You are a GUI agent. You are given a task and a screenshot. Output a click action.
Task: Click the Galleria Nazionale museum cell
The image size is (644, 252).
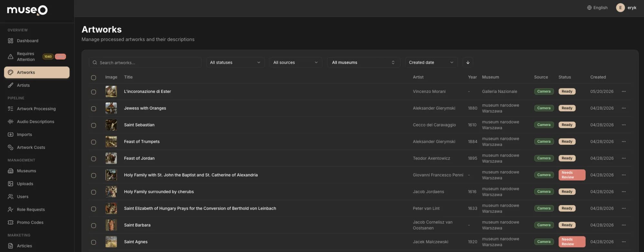[499, 91]
